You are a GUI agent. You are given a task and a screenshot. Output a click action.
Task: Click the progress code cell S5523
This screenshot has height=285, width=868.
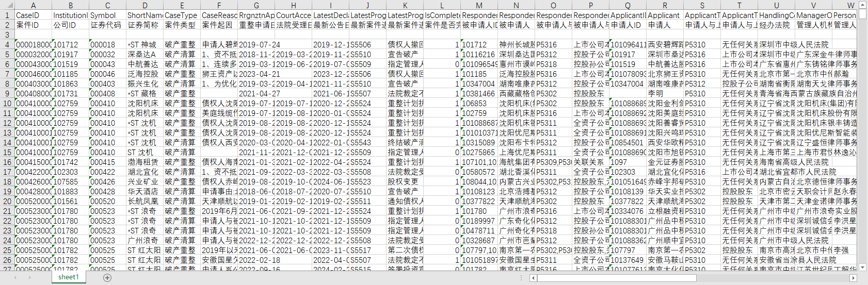pyautogui.click(x=367, y=181)
